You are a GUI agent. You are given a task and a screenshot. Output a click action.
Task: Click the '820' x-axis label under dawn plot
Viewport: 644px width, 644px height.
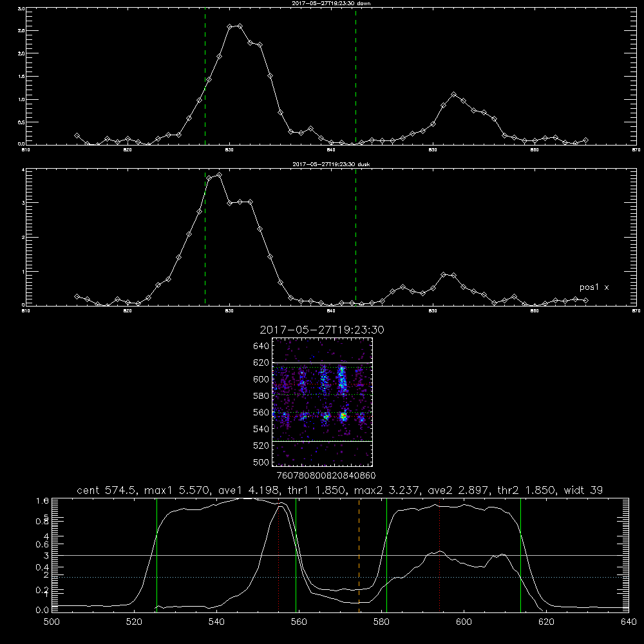click(x=128, y=150)
